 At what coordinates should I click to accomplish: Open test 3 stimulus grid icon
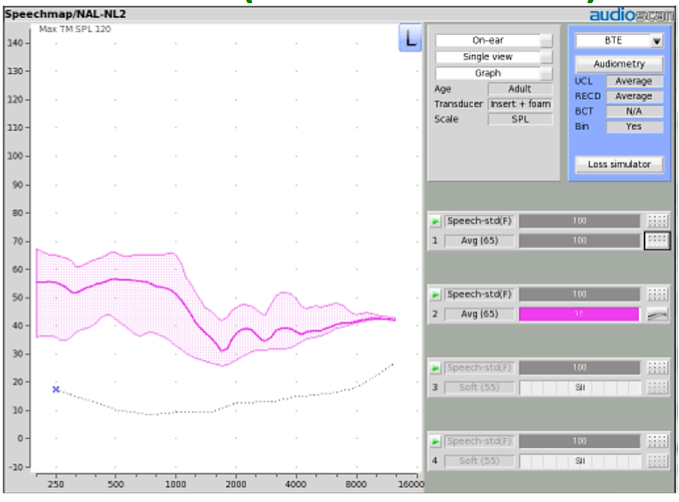pyautogui.click(x=656, y=368)
